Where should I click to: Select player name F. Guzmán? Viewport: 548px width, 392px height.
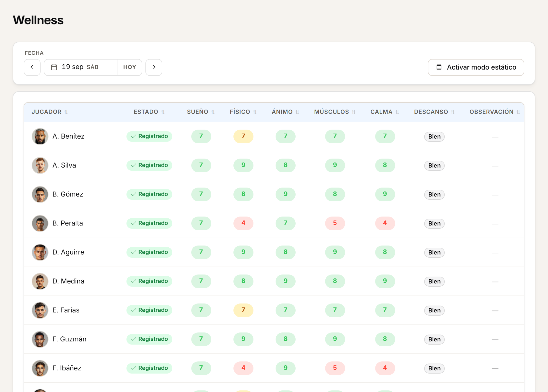pos(69,339)
